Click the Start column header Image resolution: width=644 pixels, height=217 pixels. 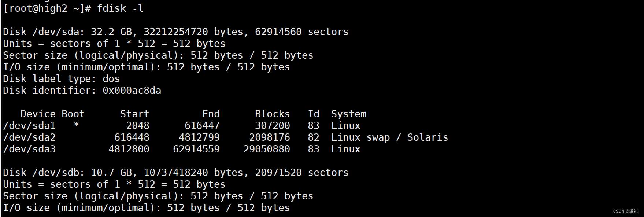(x=134, y=114)
